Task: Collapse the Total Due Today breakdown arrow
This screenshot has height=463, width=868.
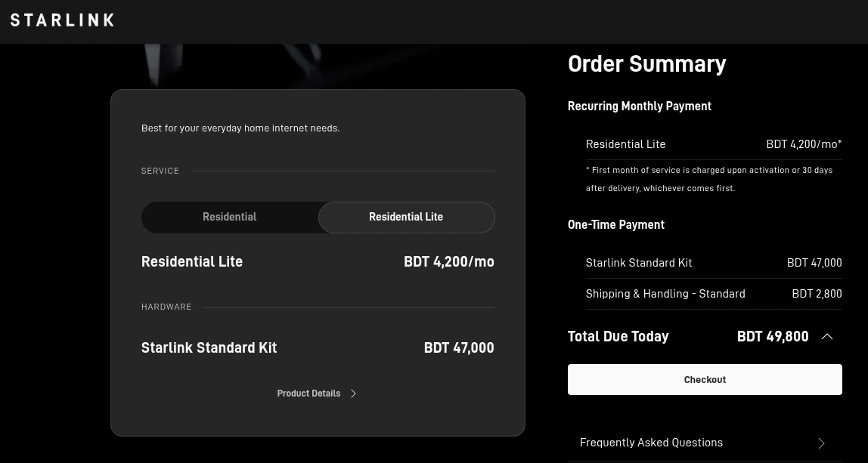Action: point(827,336)
